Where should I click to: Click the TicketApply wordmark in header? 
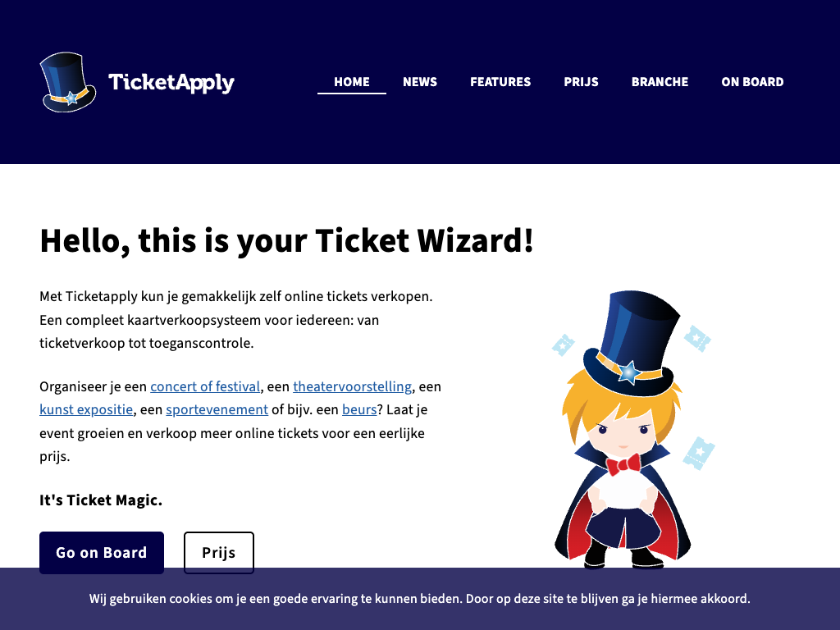171,83
